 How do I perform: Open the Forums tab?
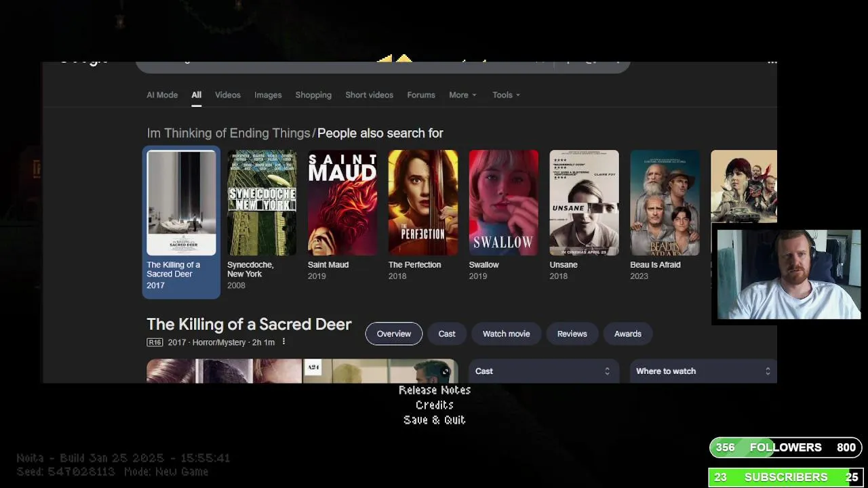coord(421,95)
